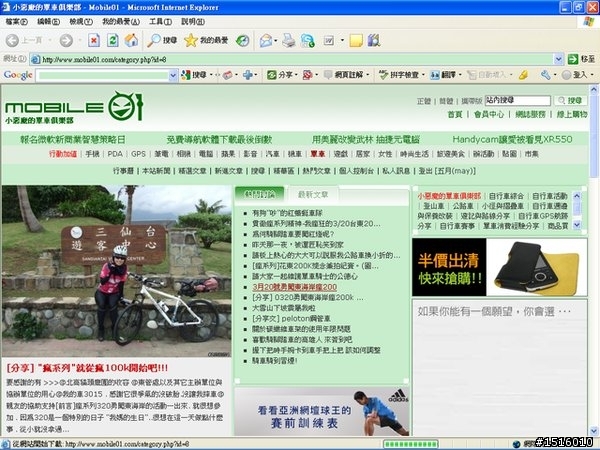Click Mobile01 devil logo
This screenshot has height=450, width=600.
[126, 106]
